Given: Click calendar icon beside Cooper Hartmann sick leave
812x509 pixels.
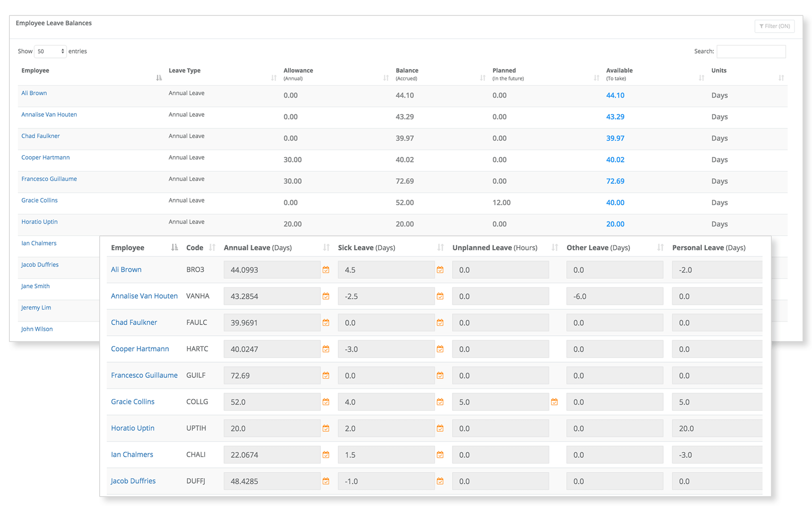Looking at the screenshot, I should point(440,349).
